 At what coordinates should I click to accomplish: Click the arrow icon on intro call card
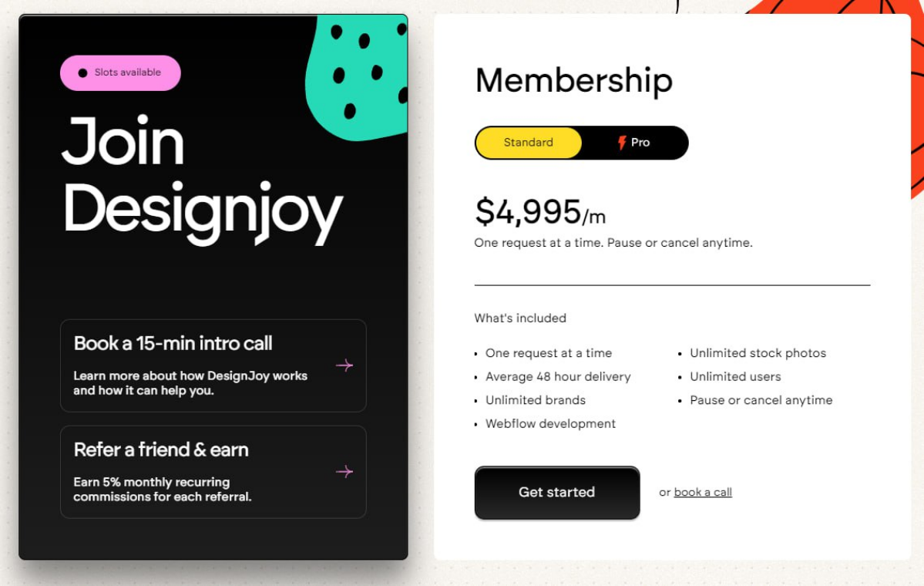coord(344,365)
